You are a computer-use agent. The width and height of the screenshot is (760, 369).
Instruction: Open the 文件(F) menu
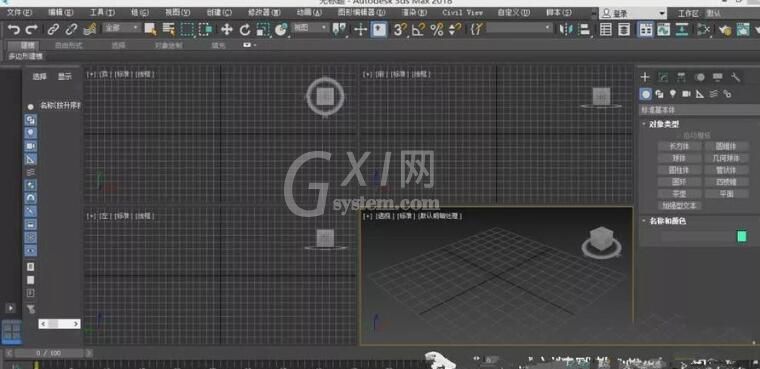20,13
